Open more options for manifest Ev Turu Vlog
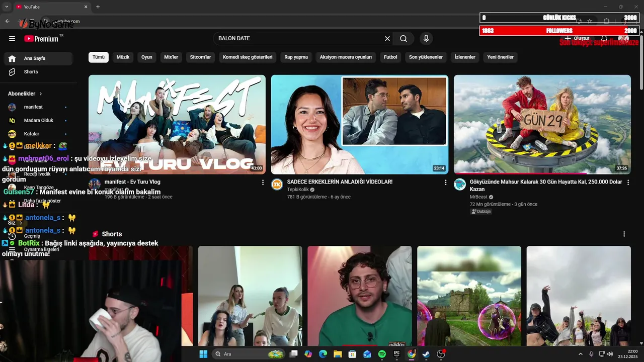The height and width of the screenshot is (362, 644). 263,183
